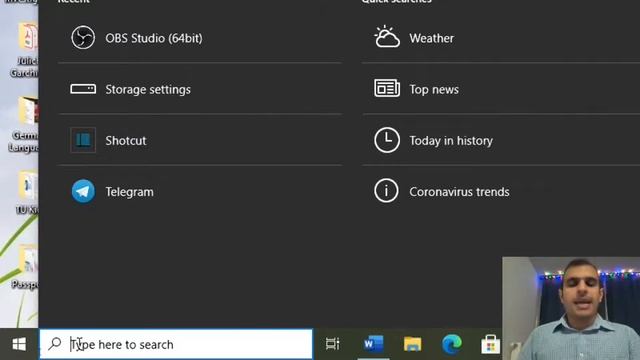Screen dimensions: 640x360
Task: Open the OBS Studio (64bit) icon
Action: (83, 38)
